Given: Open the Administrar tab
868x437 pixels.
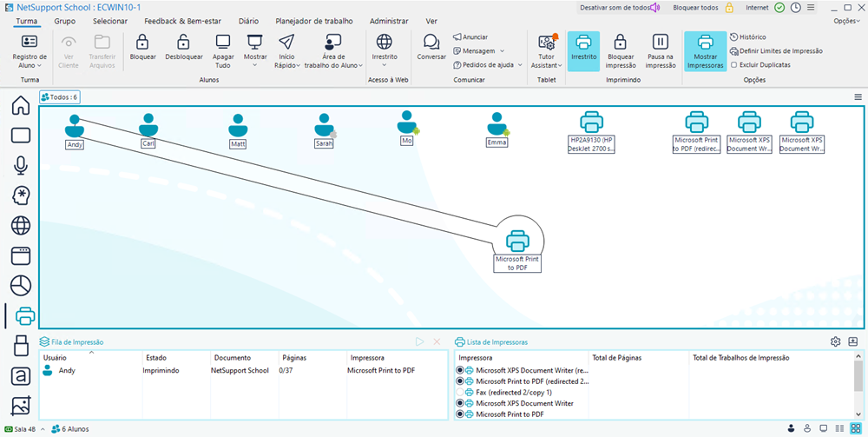Looking at the screenshot, I should point(389,21).
